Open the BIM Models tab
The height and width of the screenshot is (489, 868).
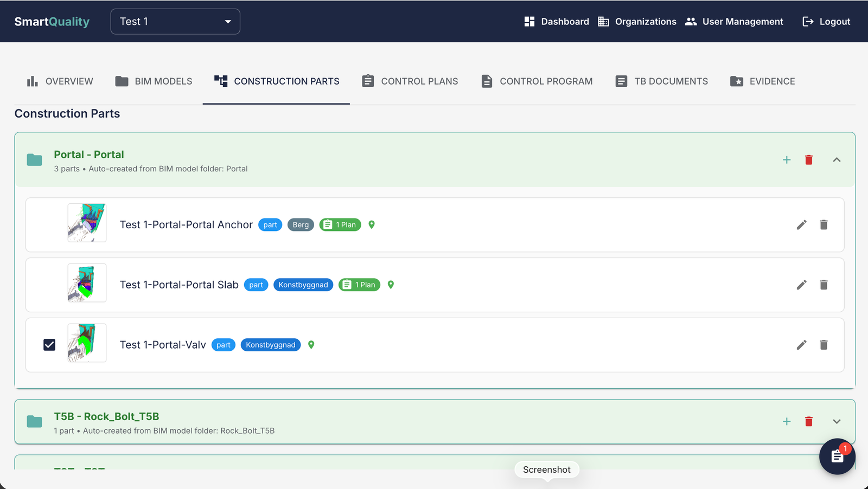coord(154,81)
